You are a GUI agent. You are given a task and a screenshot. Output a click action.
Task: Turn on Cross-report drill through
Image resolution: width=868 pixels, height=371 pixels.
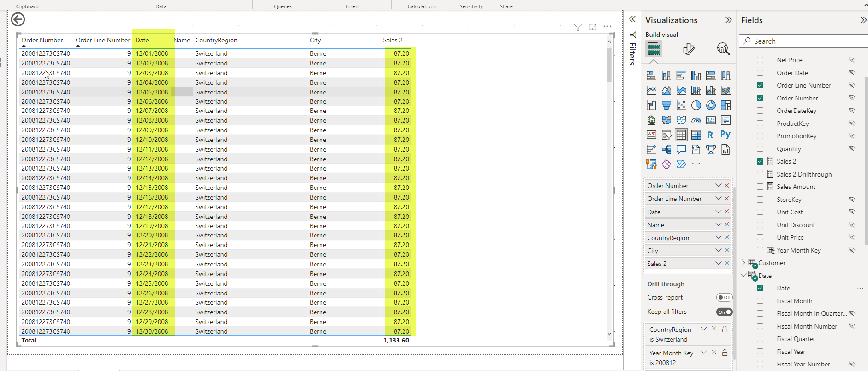click(x=724, y=297)
